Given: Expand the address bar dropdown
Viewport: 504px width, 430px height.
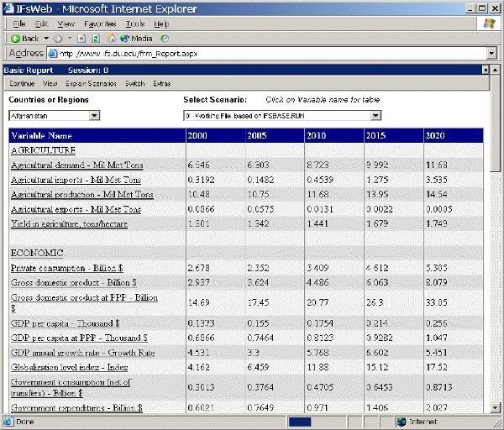Looking at the screenshot, I should [491, 54].
